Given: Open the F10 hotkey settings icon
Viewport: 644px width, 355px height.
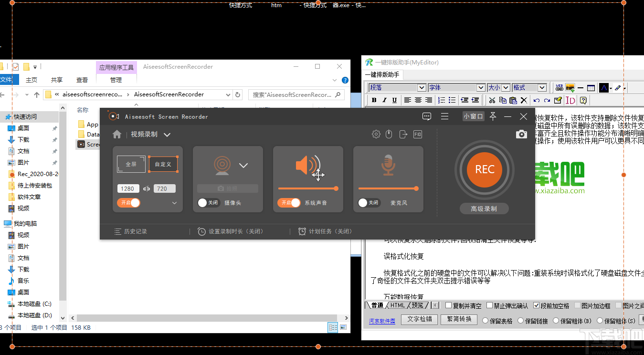Looking at the screenshot, I should click(x=418, y=135).
